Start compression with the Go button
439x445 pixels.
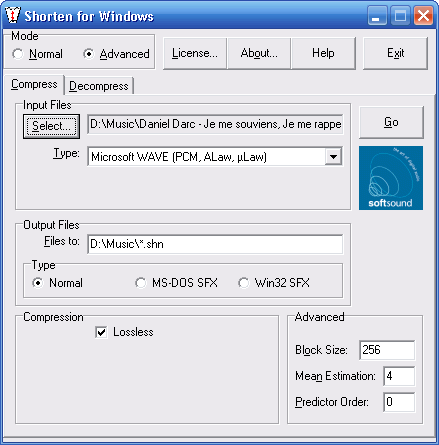[x=391, y=122]
